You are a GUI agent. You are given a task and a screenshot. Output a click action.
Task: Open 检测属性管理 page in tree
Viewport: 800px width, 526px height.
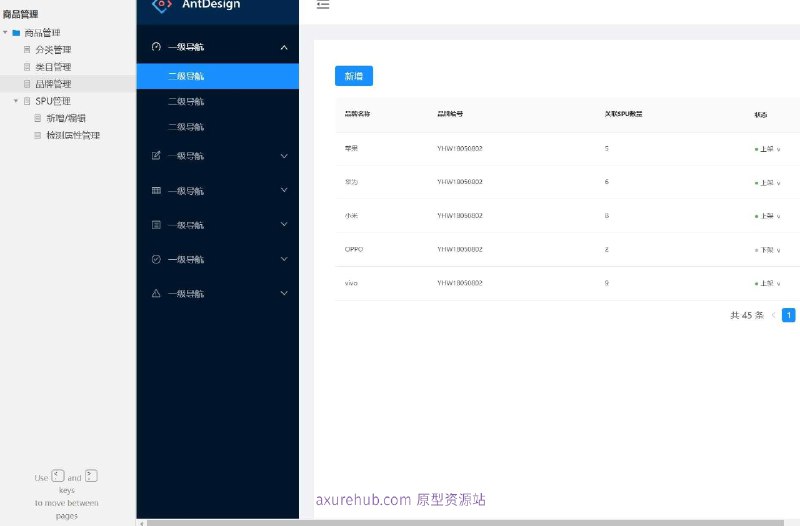tap(73, 135)
